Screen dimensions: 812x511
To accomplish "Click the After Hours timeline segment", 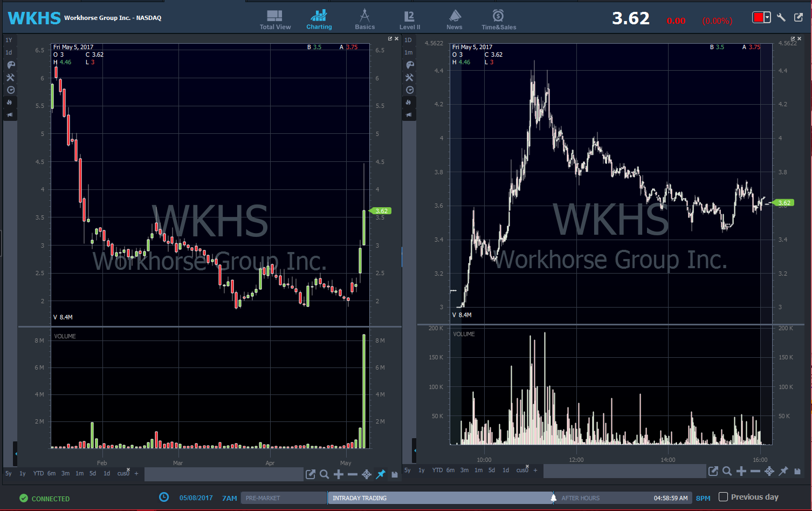I will [x=623, y=498].
